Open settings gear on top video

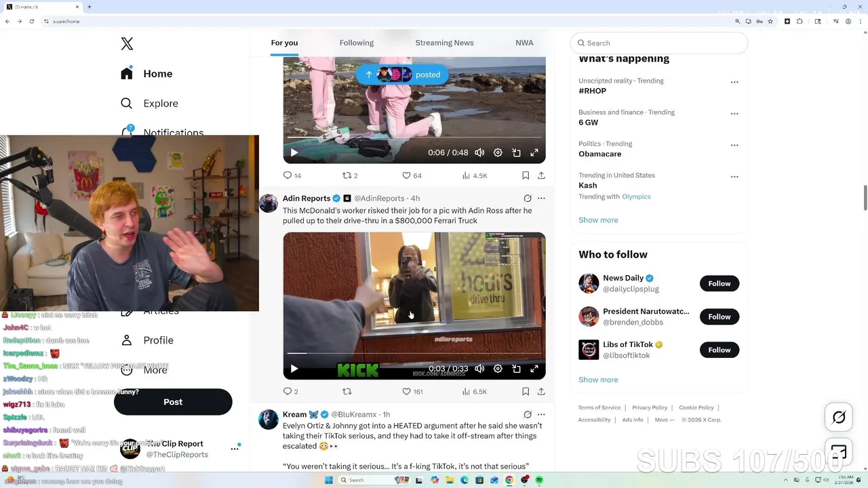pyautogui.click(x=498, y=153)
